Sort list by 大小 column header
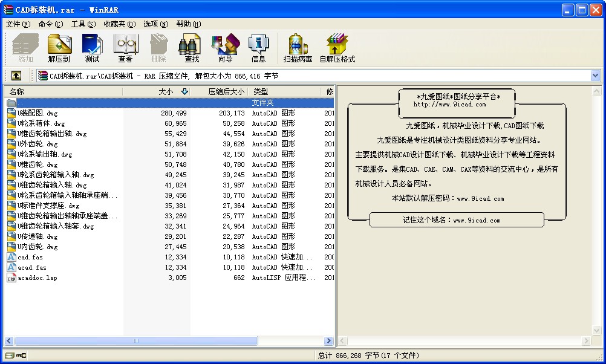The height and width of the screenshot is (364, 606). point(165,92)
